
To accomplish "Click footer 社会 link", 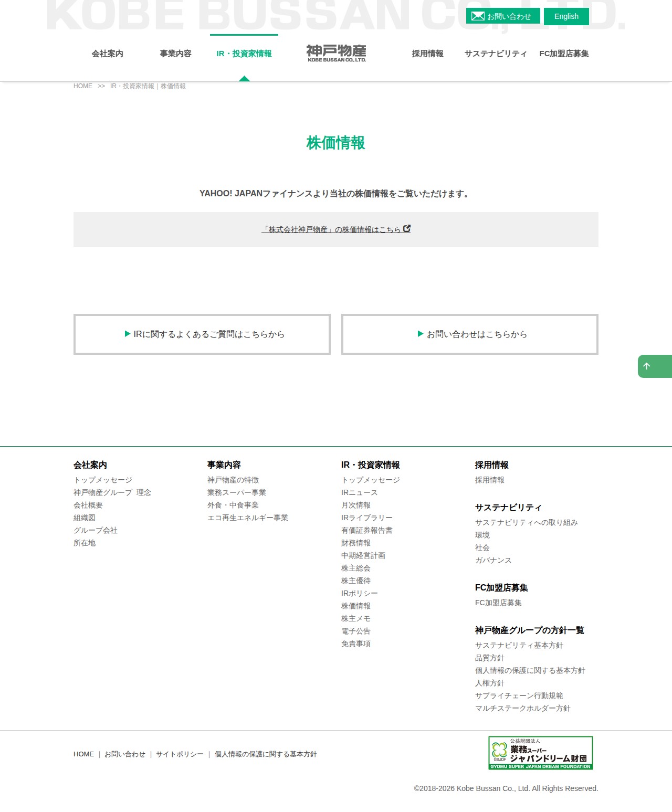I will (482, 547).
